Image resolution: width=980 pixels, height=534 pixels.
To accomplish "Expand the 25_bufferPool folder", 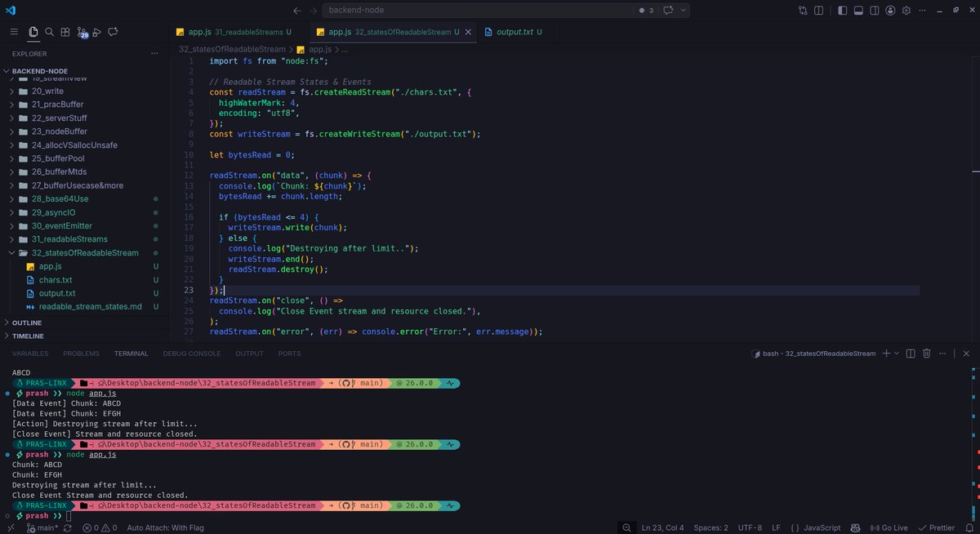I will (83, 158).
